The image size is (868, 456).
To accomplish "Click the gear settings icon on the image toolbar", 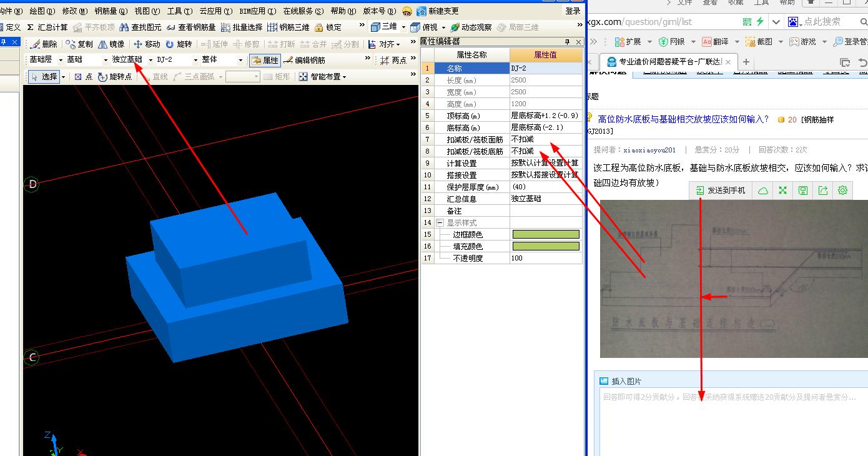I will coord(842,191).
